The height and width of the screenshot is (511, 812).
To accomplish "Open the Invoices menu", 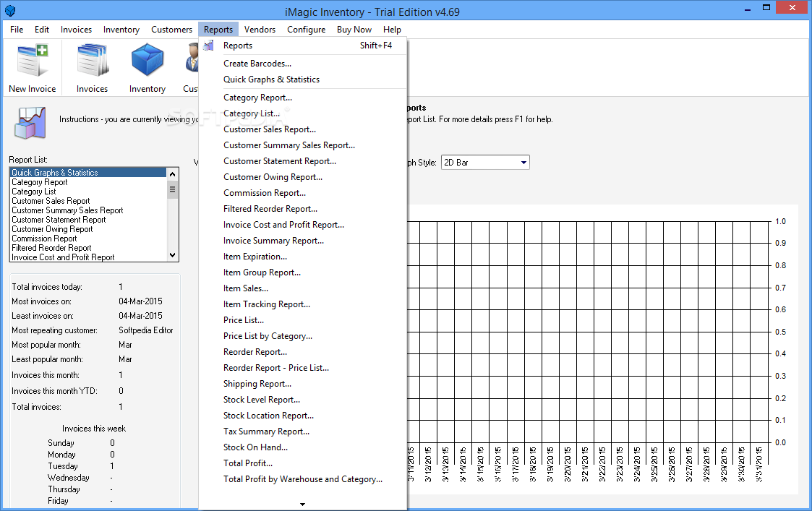I will coord(76,30).
